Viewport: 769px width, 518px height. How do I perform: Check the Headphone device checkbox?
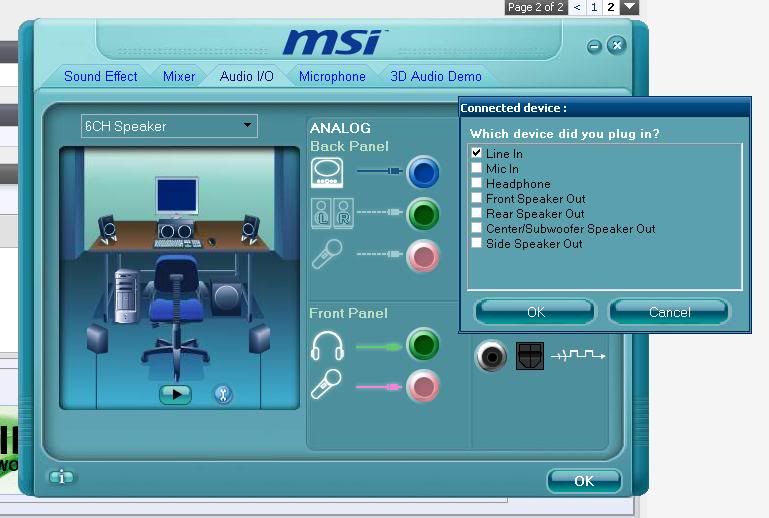pos(477,184)
